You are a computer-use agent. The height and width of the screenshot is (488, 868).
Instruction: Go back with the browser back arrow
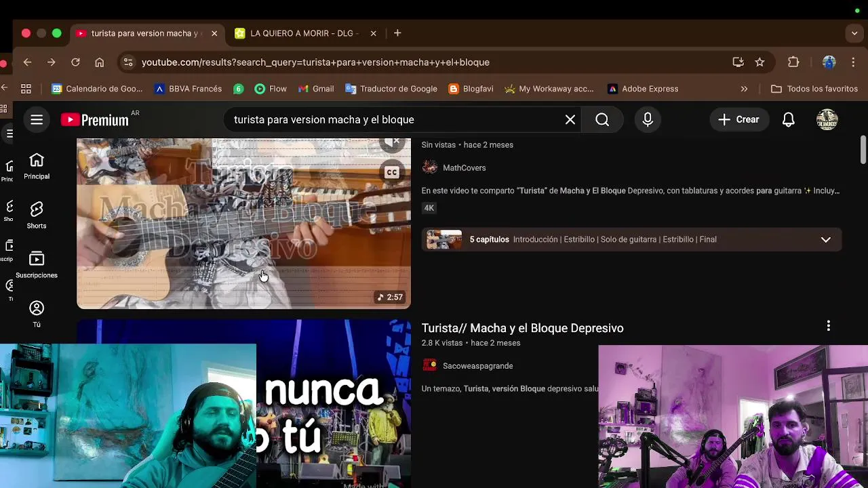click(27, 62)
